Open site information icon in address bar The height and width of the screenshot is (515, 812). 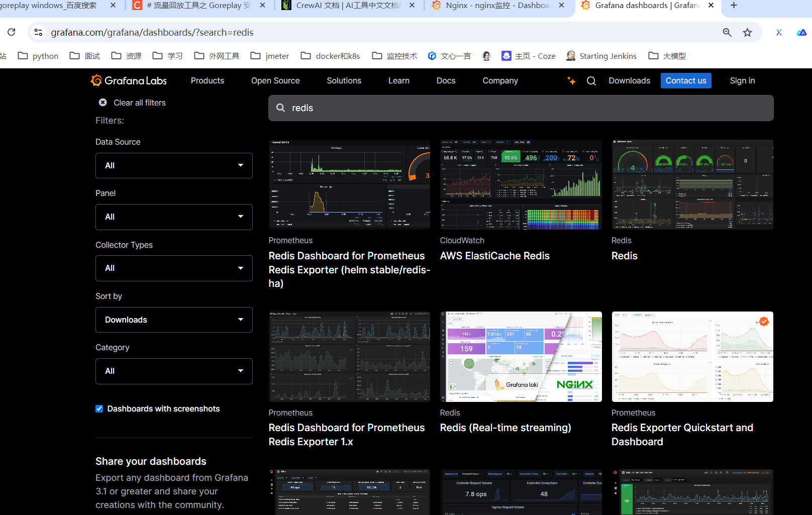[x=38, y=32]
